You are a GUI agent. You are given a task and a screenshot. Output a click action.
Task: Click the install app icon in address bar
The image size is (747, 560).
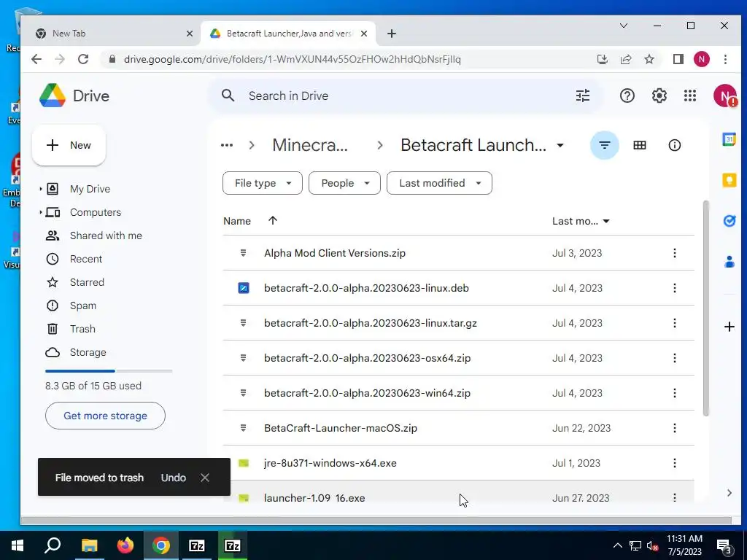click(x=602, y=59)
